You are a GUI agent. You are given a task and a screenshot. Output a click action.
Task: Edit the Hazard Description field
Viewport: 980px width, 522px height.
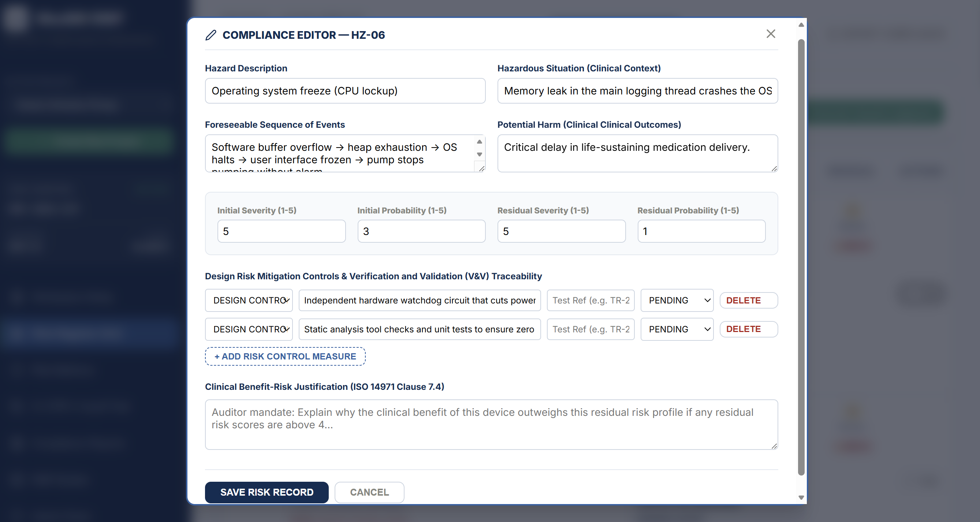345,91
